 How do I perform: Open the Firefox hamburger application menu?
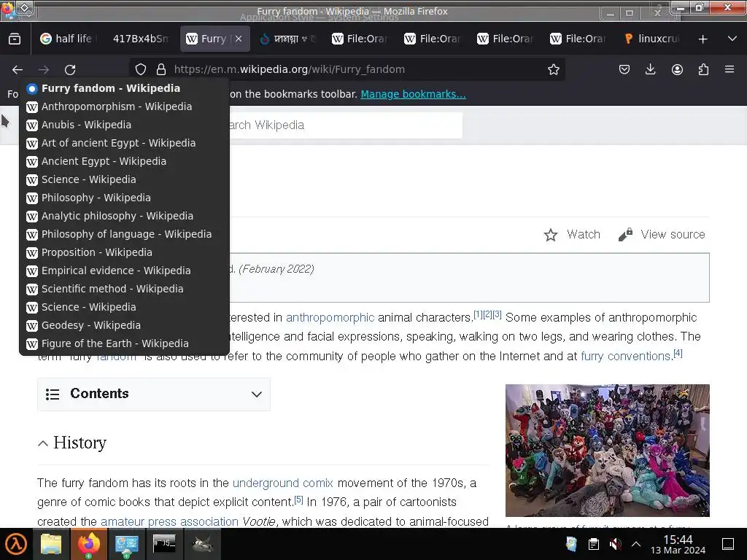coord(729,69)
